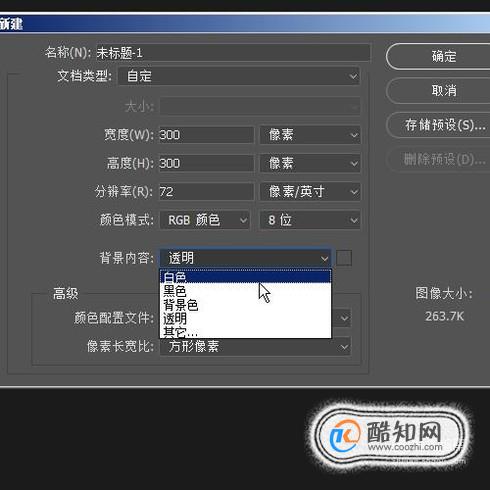Click the 取消 button

coord(438,90)
